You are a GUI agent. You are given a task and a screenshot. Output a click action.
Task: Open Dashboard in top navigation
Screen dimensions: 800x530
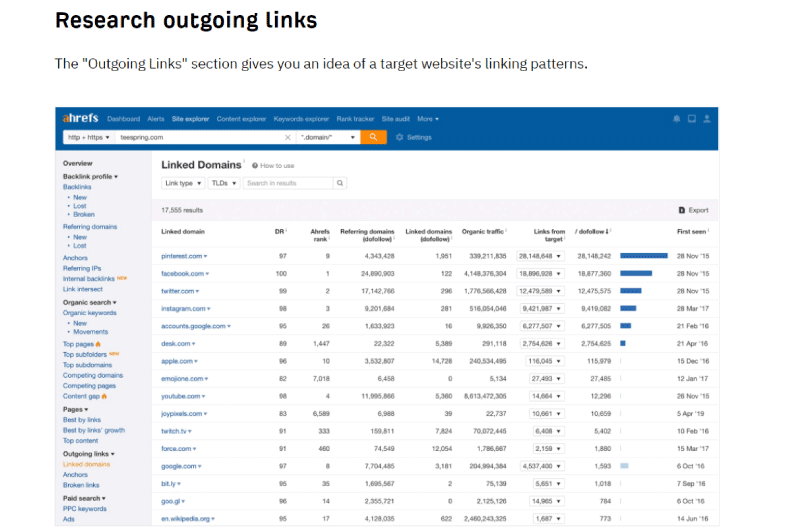[123, 119]
